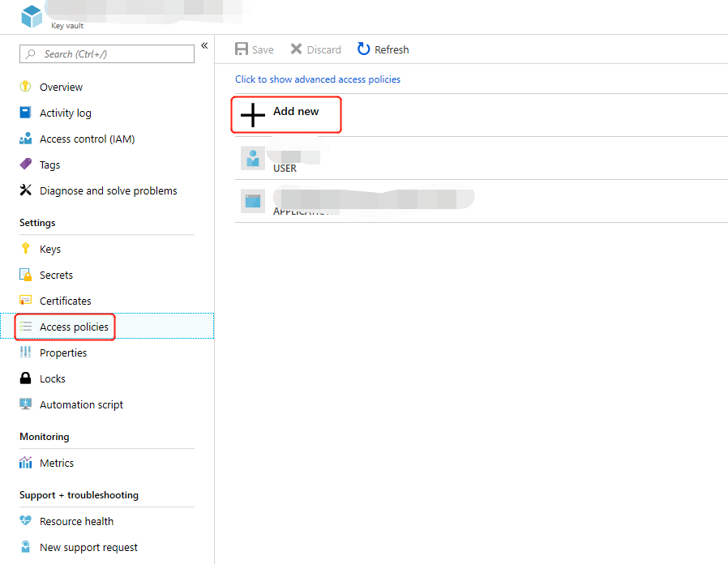
Task: Open Secrets under Settings
Action: pyautogui.click(x=56, y=275)
